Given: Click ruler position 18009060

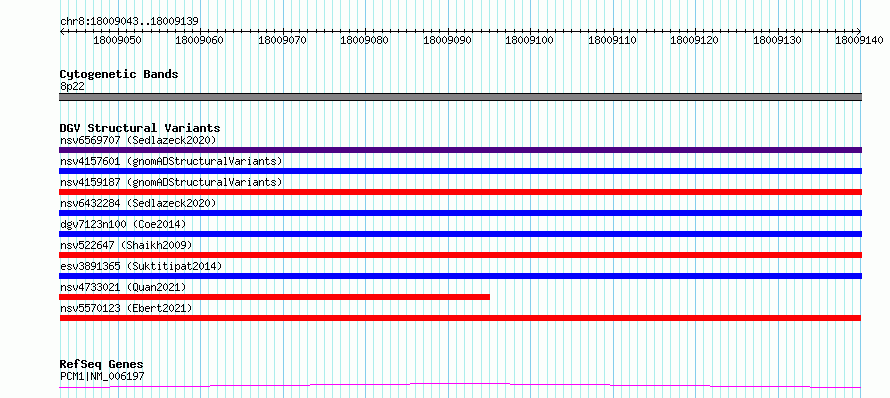Looking at the screenshot, I should pyautogui.click(x=200, y=41).
